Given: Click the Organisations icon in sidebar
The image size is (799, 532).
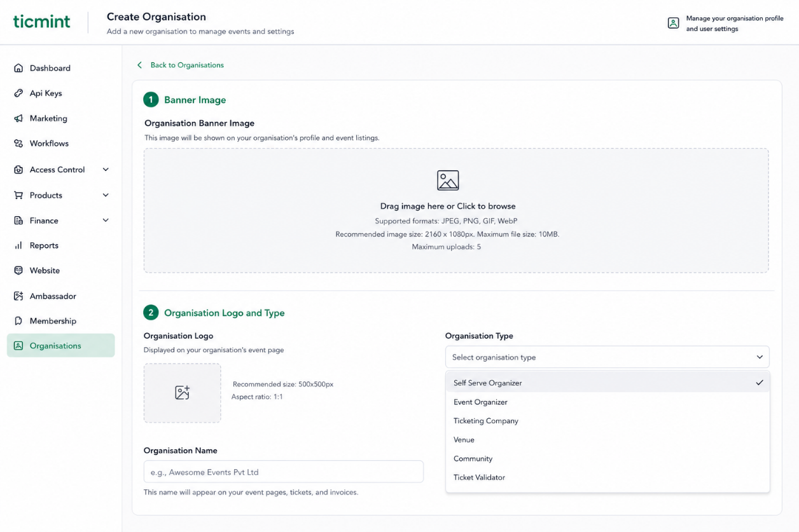Looking at the screenshot, I should [x=18, y=346].
